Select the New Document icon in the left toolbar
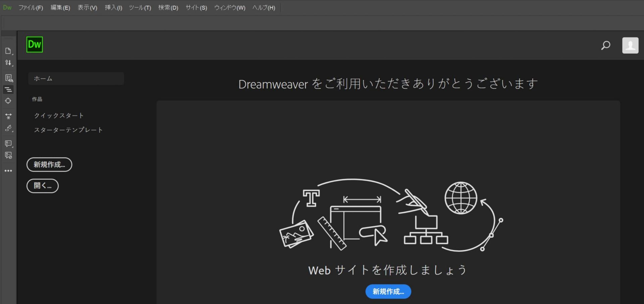 click(x=8, y=51)
